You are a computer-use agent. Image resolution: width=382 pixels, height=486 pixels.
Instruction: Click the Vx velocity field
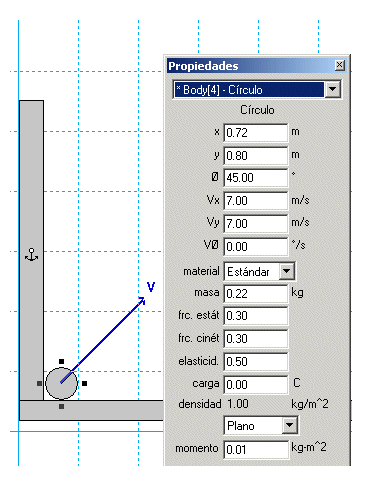click(255, 201)
